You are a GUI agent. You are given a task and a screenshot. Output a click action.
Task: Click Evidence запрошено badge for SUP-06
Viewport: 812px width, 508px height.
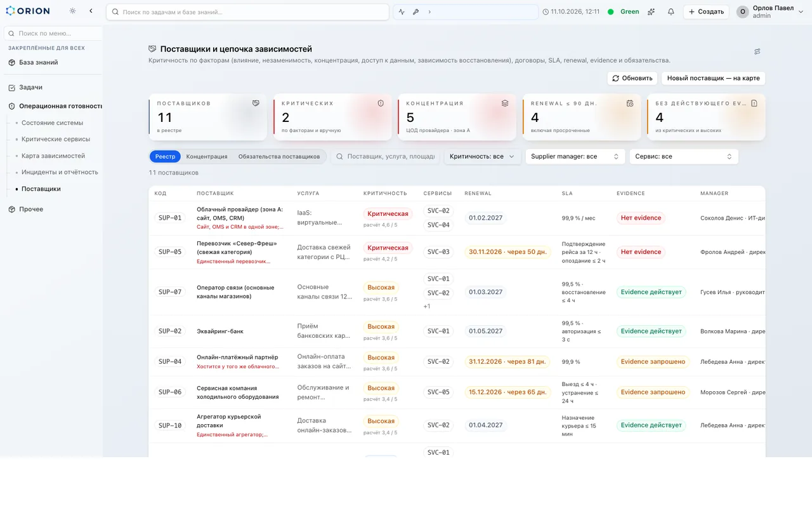[653, 392]
